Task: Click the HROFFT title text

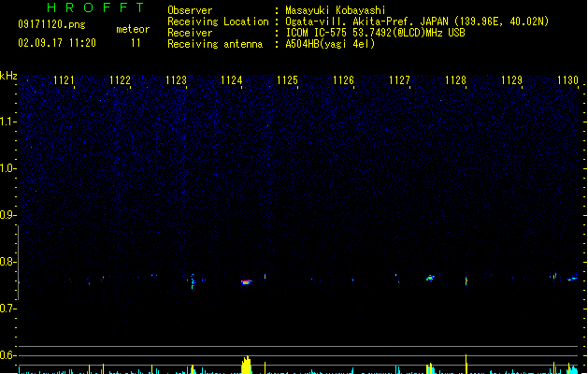Action: click(96, 7)
